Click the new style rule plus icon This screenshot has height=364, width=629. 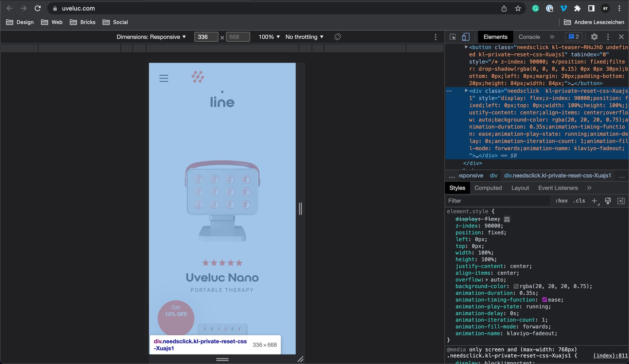coord(594,201)
